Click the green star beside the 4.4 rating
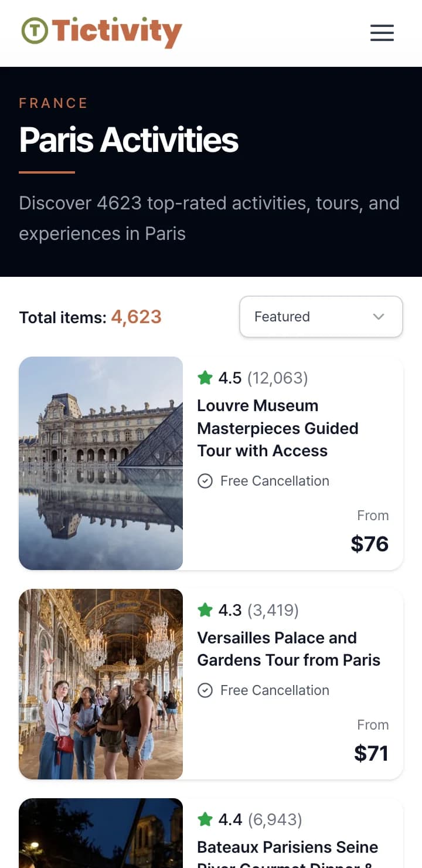Screen dimensions: 422x868 click(x=205, y=820)
